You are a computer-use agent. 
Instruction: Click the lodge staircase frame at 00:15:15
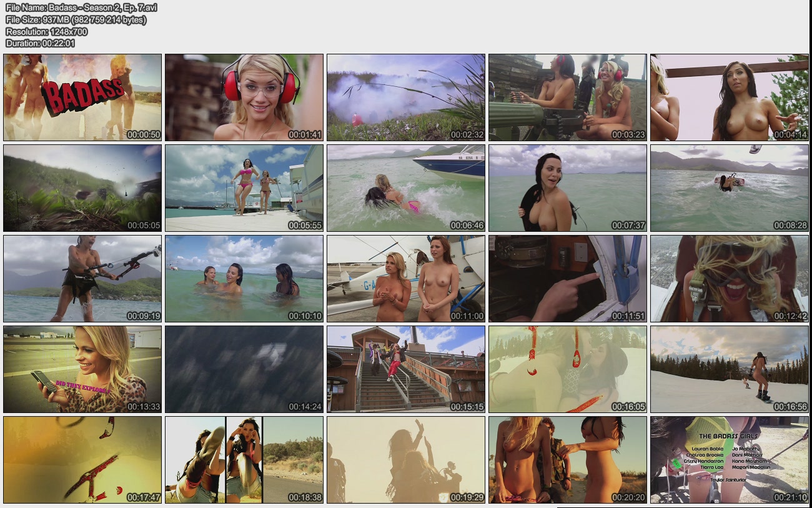pos(406,369)
